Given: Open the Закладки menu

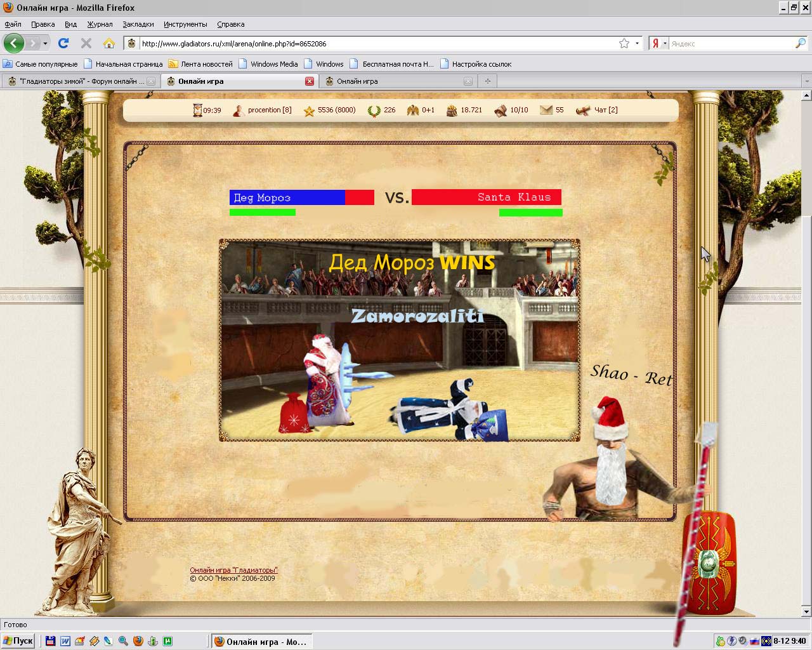Looking at the screenshot, I should (x=138, y=24).
